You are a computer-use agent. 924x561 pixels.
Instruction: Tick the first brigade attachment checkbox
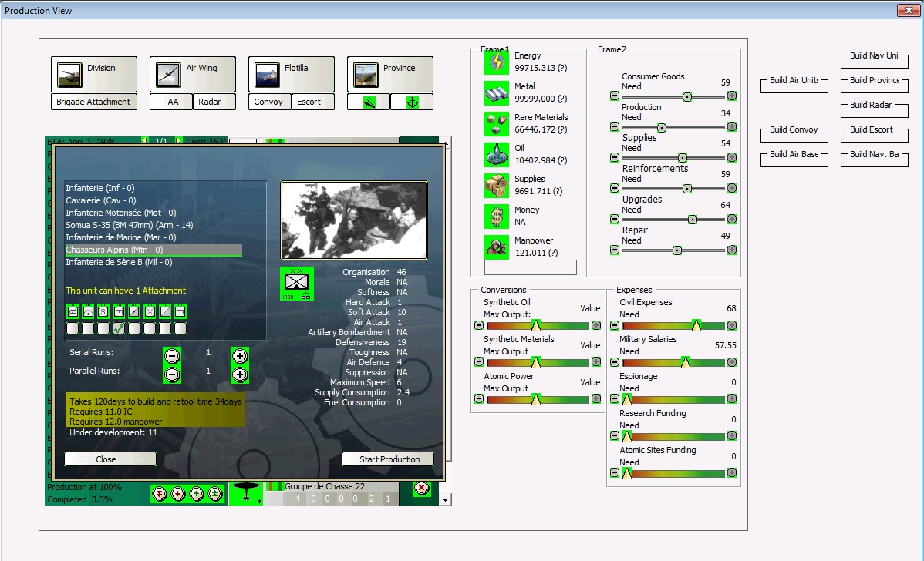click(73, 328)
